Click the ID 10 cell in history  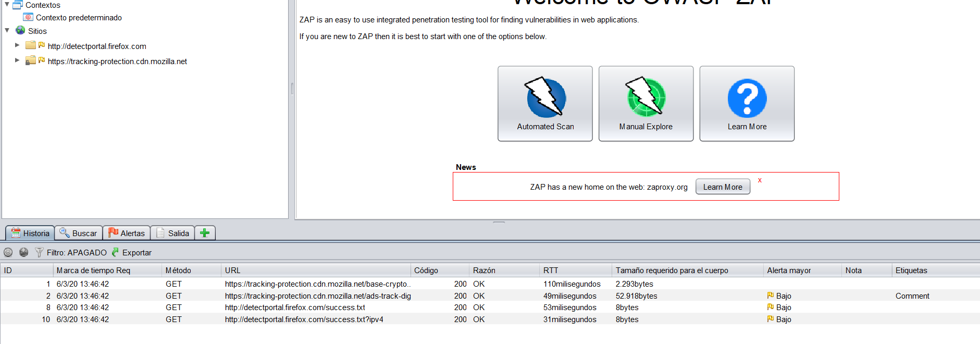pyautogui.click(x=46, y=320)
